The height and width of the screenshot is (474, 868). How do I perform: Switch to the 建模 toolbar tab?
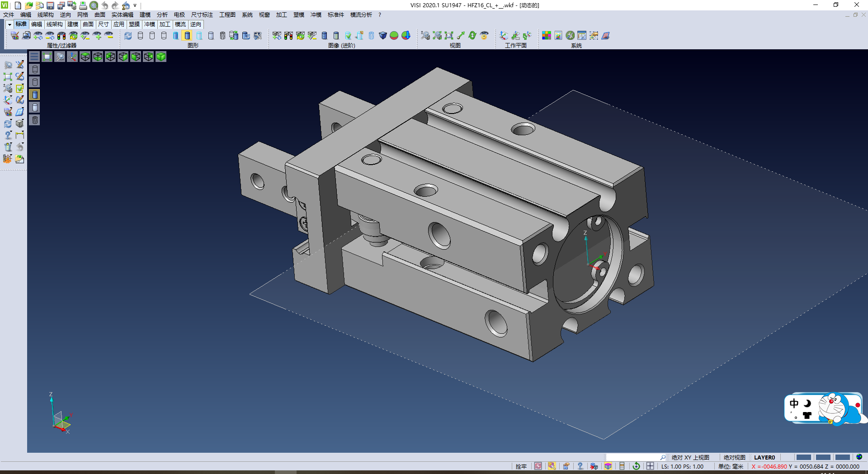point(73,24)
